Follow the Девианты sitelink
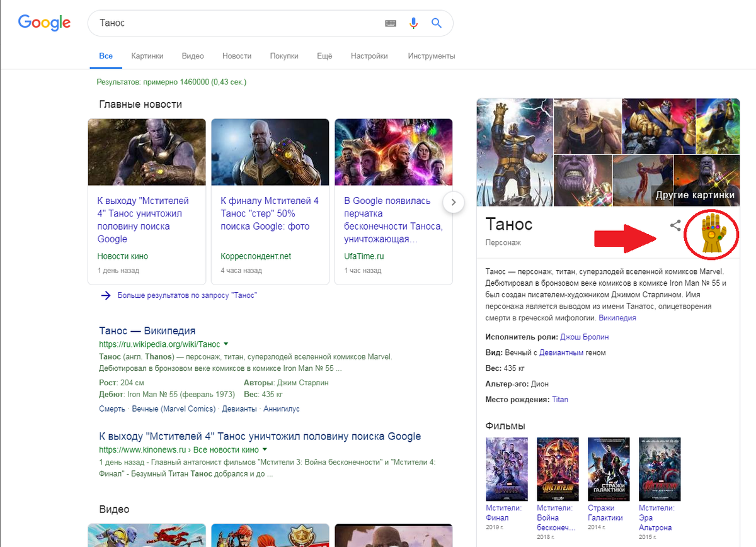756x547 pixels. point(239,409)
